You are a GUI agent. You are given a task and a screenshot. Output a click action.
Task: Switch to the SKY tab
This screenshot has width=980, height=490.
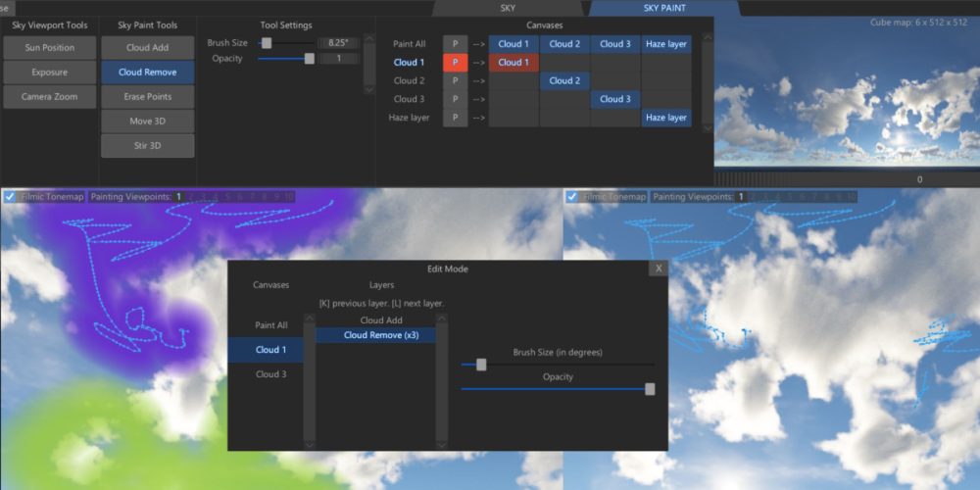coord(508,8)
